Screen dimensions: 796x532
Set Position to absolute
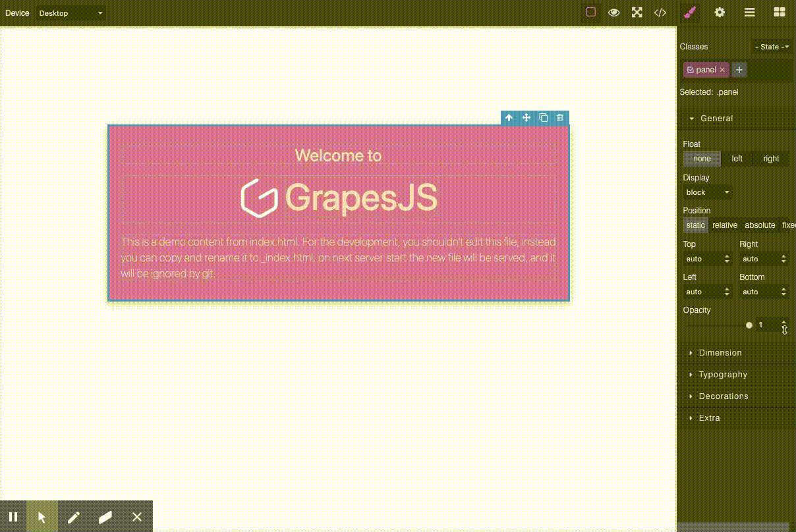coord(760,225)
